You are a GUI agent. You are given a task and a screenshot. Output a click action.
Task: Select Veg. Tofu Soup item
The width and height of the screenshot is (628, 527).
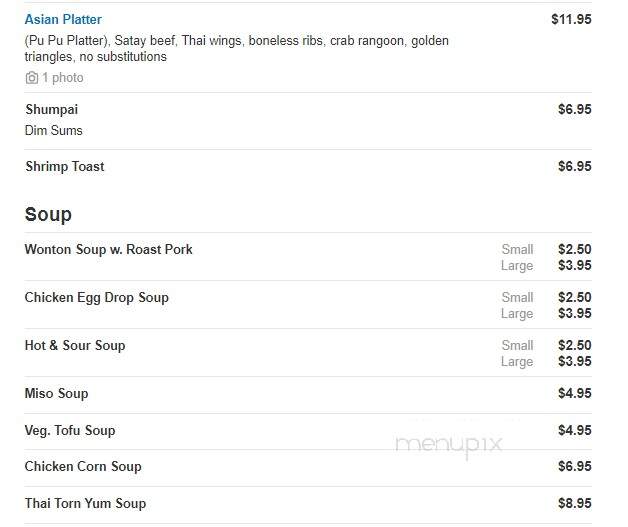point(70,430)
